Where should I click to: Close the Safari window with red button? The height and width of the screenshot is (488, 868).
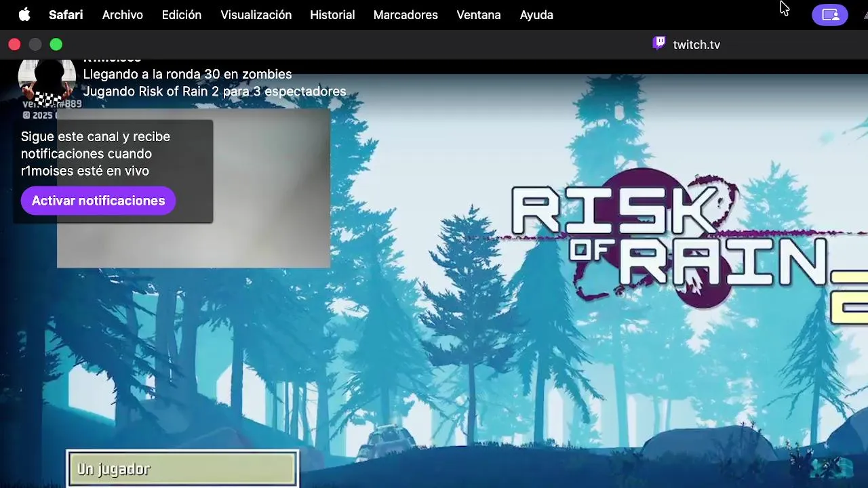click(x=14, y=44)
